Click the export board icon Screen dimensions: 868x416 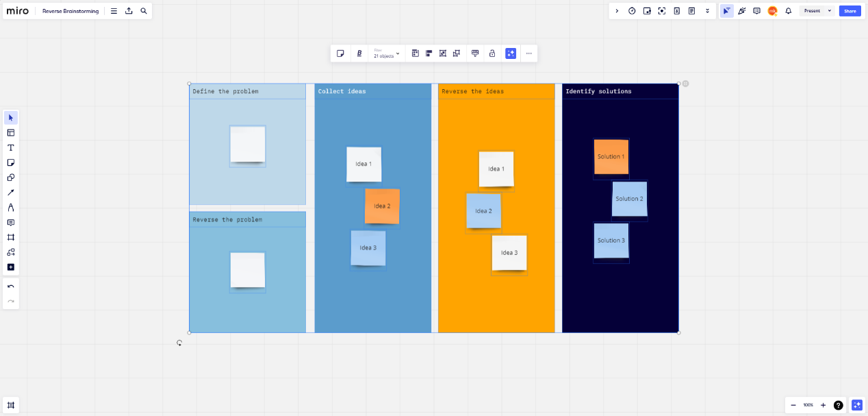(129, 11)
